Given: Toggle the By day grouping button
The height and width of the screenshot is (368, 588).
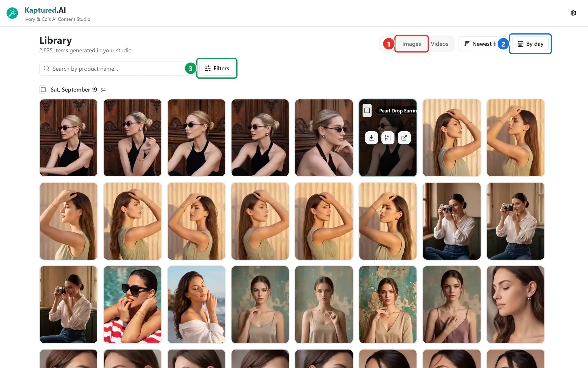Looking at the screenshot, I should (x=530, y=44).
